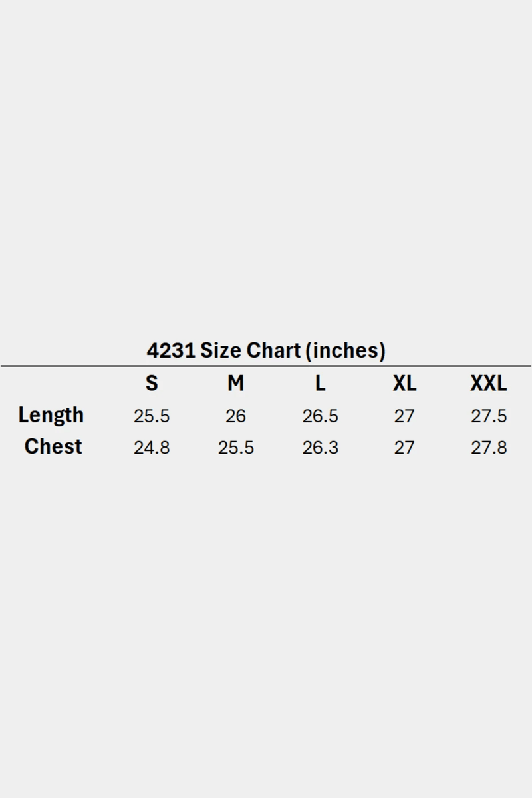532x798 pixels.
Task: Click the Length value 26 for size M
Action: pos(235,416)
